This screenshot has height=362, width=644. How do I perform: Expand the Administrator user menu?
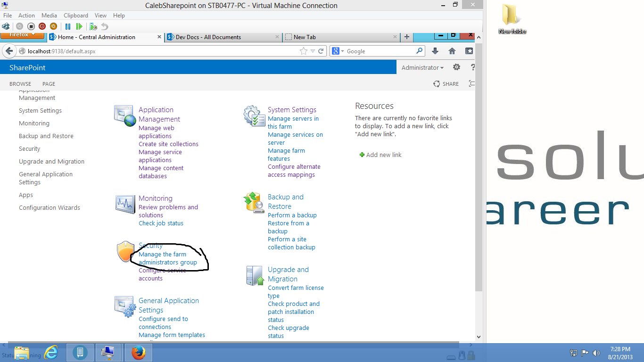422,67
